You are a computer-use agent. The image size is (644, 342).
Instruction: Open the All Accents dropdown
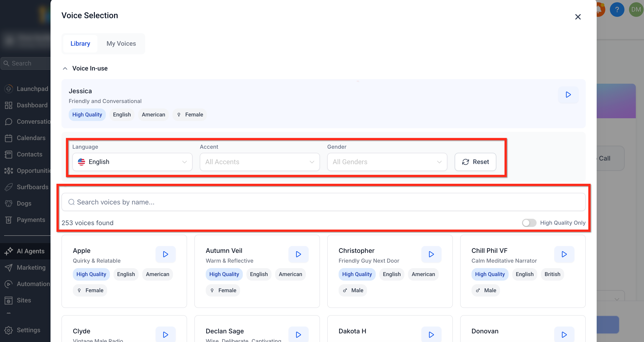pos(259,162)
